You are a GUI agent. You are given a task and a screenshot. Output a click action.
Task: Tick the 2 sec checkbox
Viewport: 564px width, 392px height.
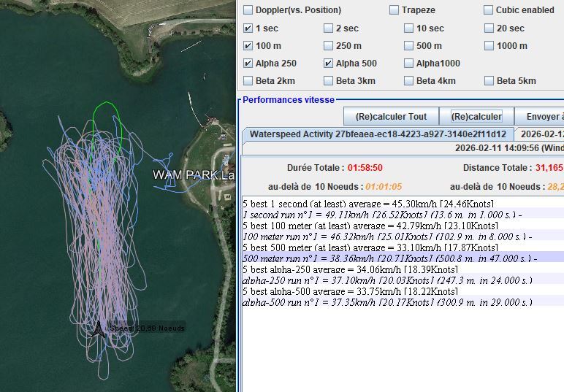(x=328, y=28)
